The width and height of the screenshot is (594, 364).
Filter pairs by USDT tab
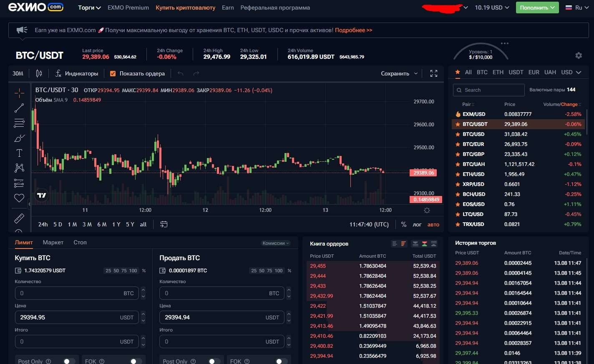tap(516, 72)
